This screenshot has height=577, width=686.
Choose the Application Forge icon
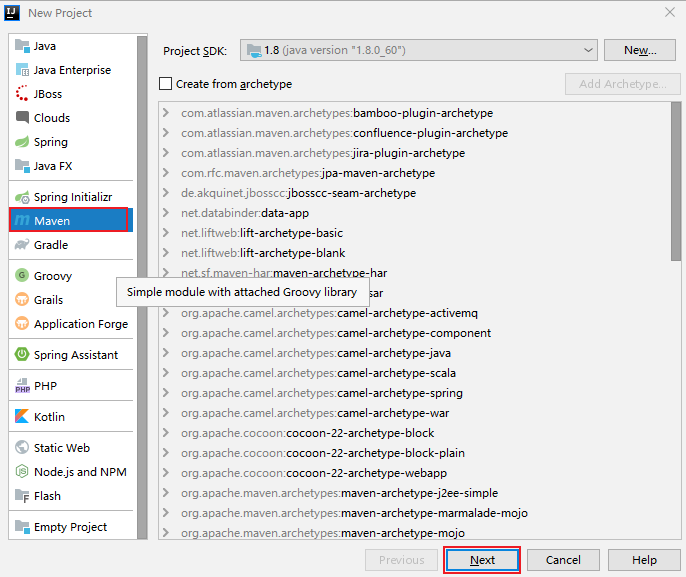[22, 323]
